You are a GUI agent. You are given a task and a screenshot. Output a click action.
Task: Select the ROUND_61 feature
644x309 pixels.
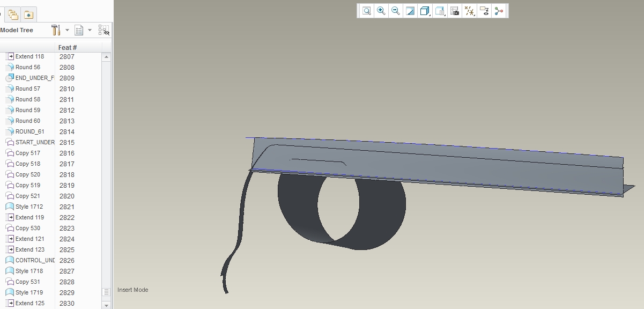29,131
